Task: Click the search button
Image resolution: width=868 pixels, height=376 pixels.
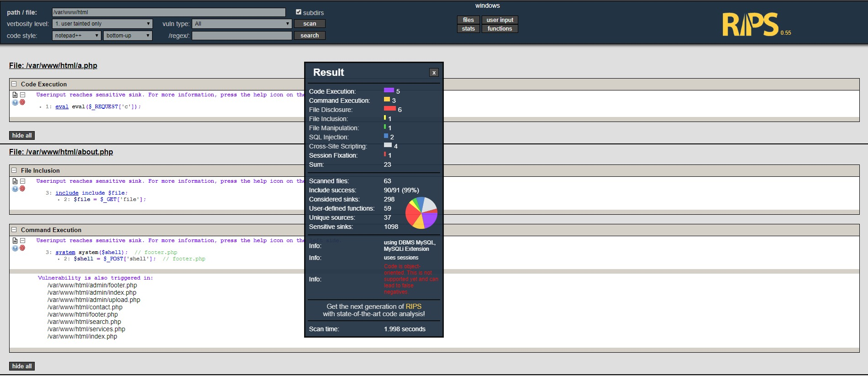Action: click(310, 36)
